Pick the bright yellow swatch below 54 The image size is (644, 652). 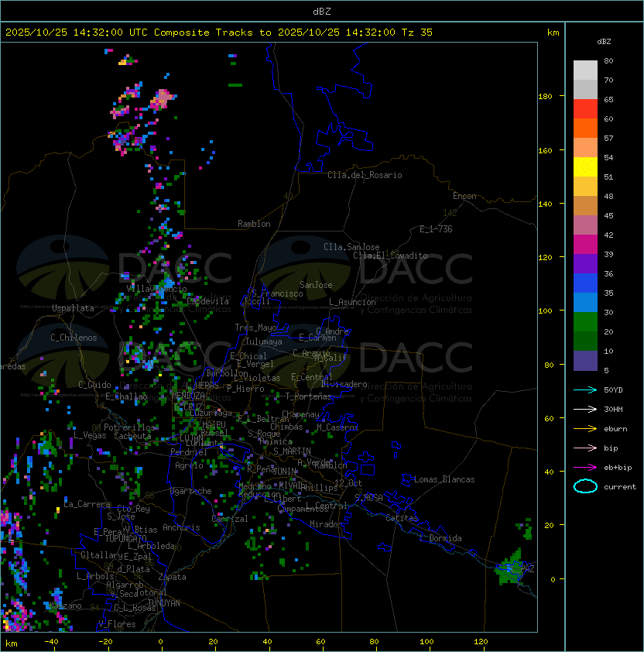pyautogui.click(x=585, y=166)
